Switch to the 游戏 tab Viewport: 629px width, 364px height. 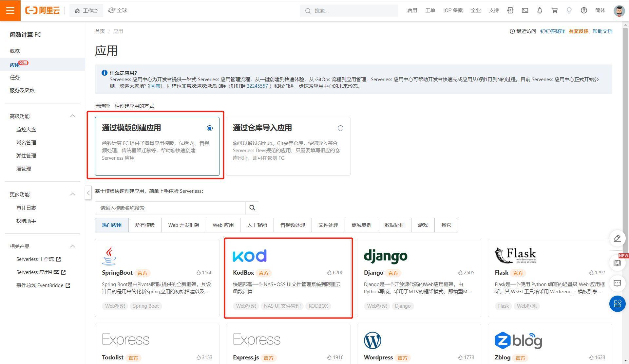pos(423,225)
